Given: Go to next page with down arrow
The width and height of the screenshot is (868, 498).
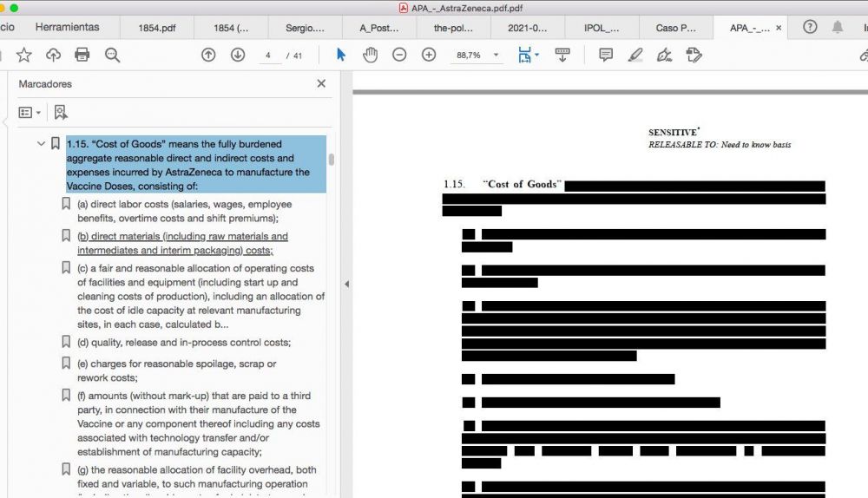Looking at the screenshot, I should point(237,55).
